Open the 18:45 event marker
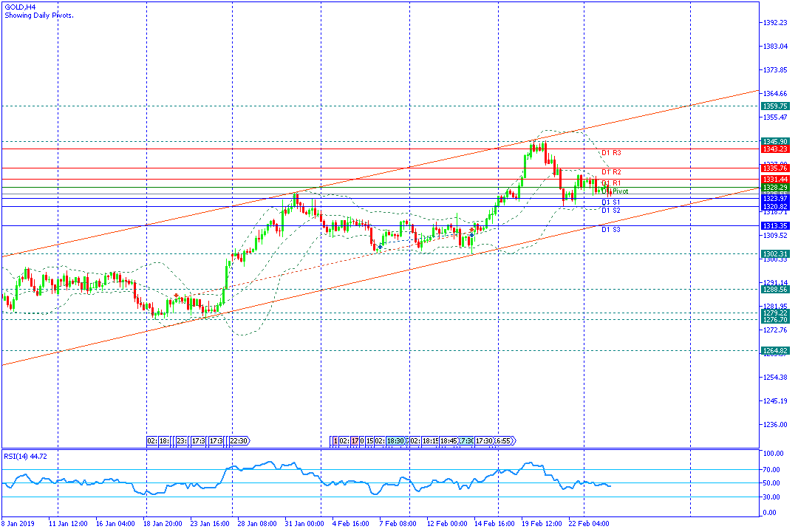This screenshot has width=798, height=532. pyautogui.click(x=448, y=441)
